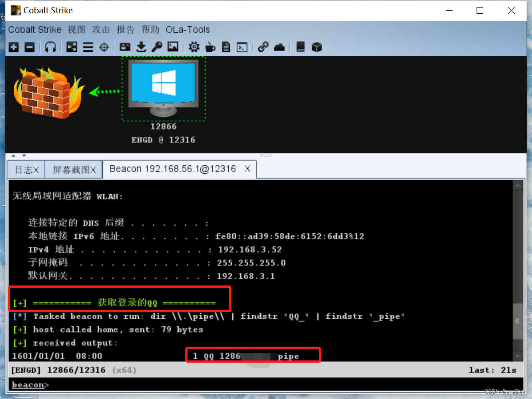The image size is (532, 399).
Task: Click the 'host called home, sent: 79 bytes' line
Action: click(x=108, y=330)
